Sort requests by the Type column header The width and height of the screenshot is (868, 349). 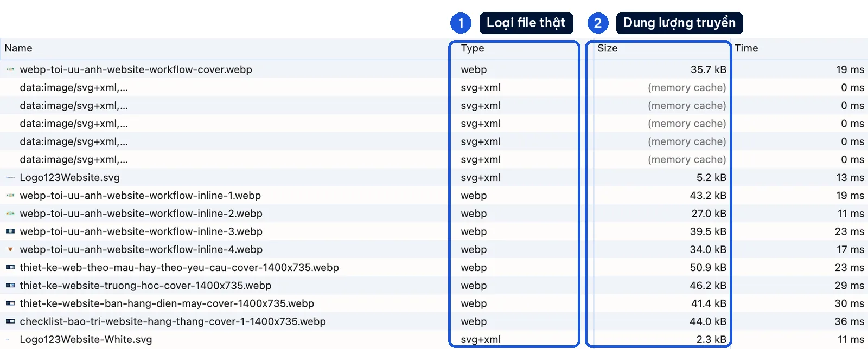pos(473,48)
